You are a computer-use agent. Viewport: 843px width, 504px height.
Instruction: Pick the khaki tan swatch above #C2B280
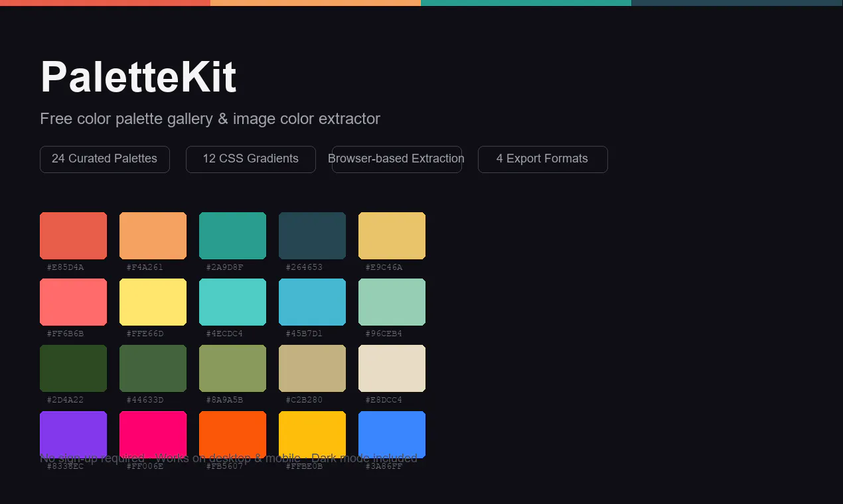(312, 368)
